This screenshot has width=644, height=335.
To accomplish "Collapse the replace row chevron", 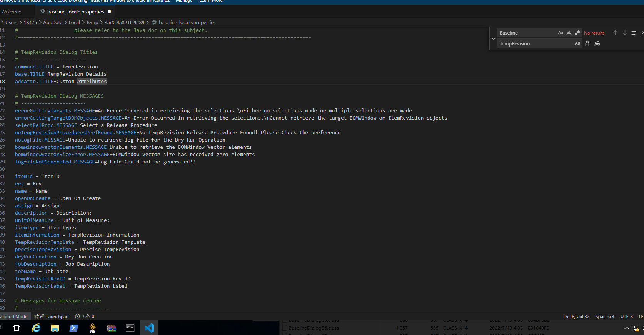I will click(493, 38).
